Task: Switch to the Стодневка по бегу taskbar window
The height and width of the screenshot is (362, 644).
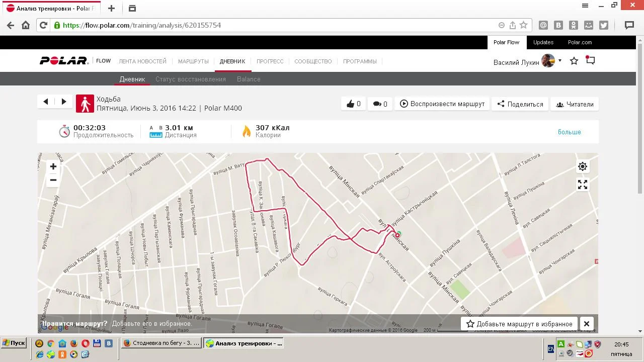Action: [x=162, y=343]
